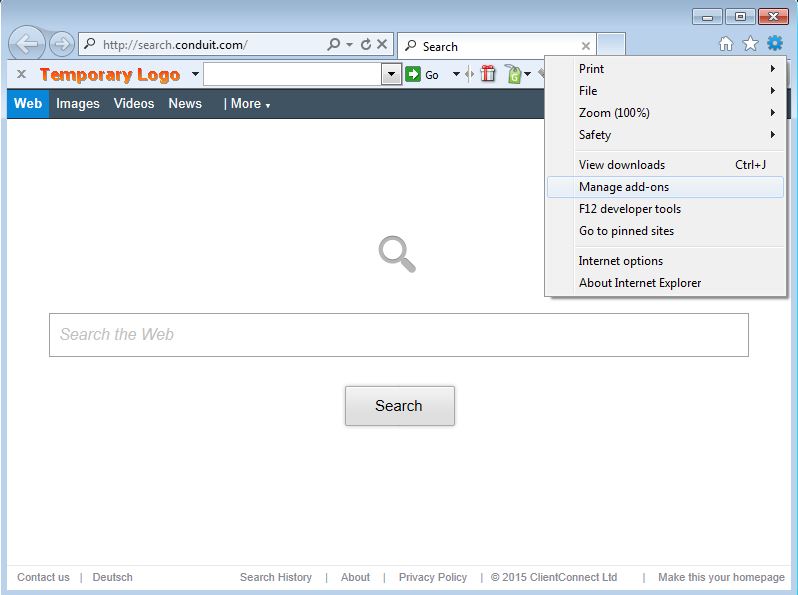
Task: Click the search magnifier in address bar
Action: (334, 44)
